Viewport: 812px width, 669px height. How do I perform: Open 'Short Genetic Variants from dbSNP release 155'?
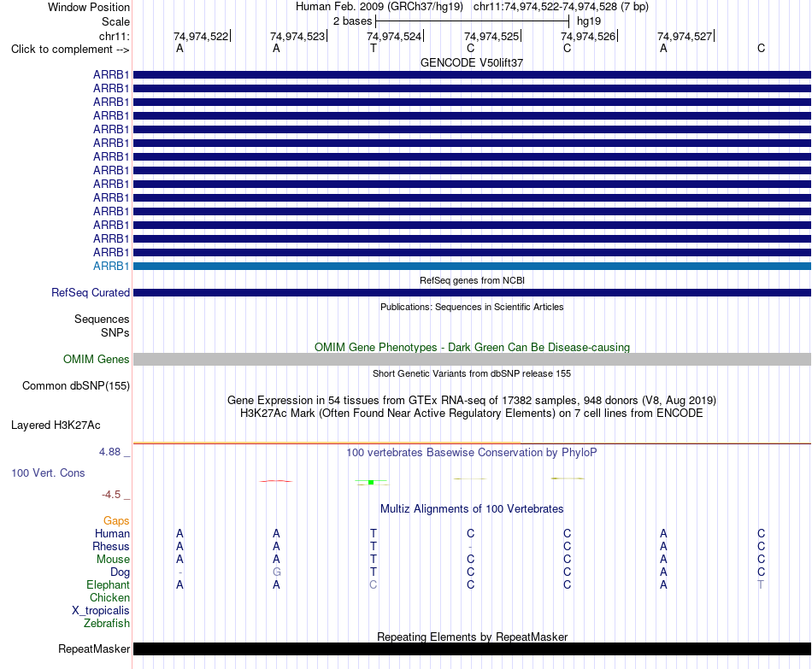coord(472,373)
